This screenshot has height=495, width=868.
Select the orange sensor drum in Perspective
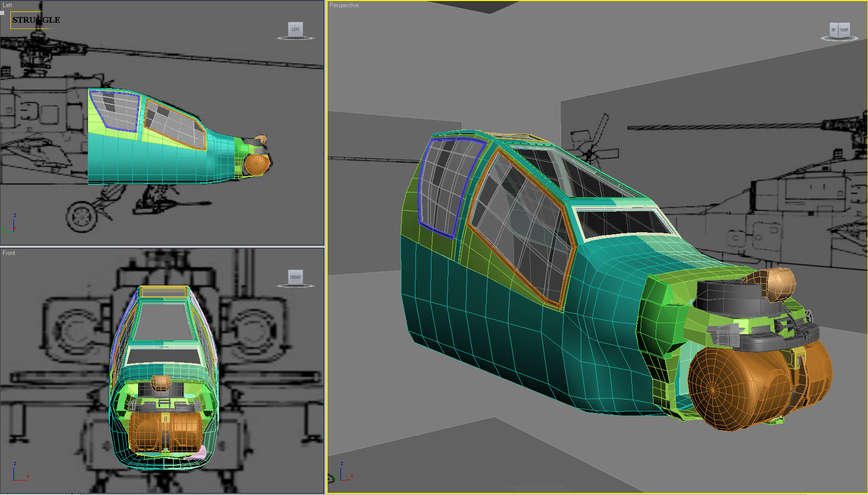coord(739,388)
